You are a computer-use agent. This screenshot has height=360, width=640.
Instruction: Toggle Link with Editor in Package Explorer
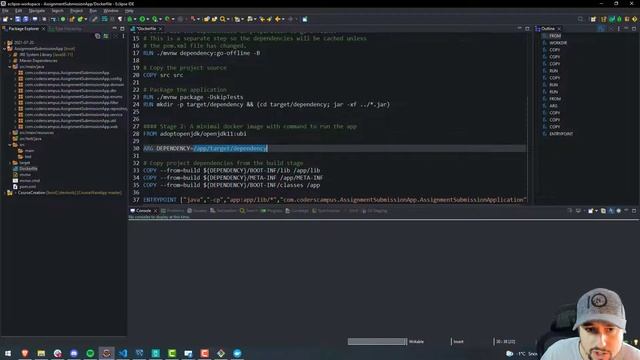point(106,36)
